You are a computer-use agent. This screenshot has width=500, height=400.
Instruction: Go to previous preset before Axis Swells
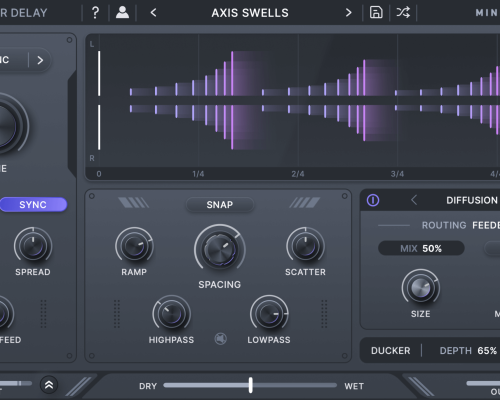coord(153,13)
